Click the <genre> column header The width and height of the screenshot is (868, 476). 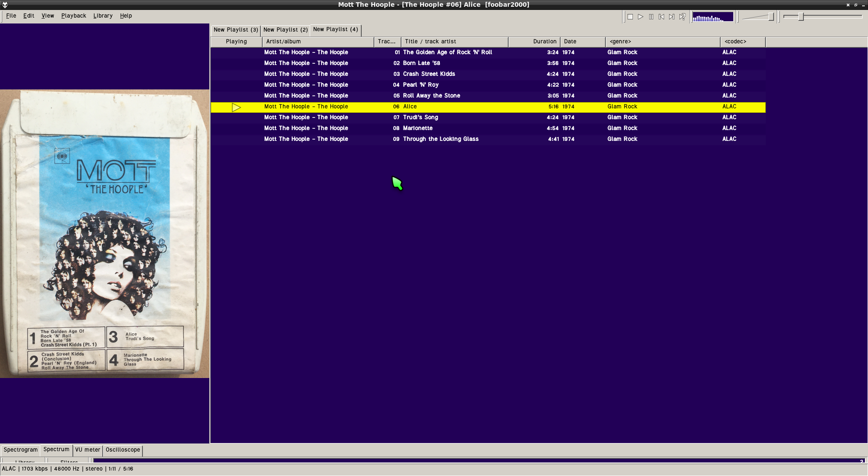pos(663,42)
